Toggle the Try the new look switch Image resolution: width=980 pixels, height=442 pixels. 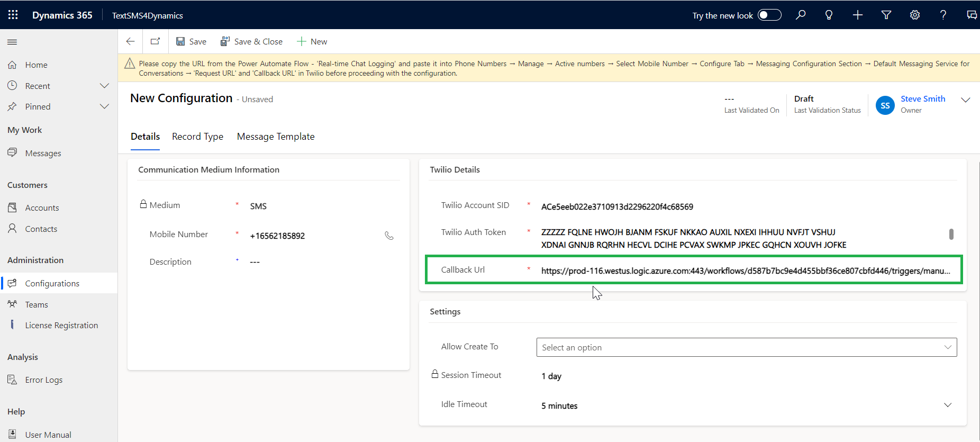point(769,15)
